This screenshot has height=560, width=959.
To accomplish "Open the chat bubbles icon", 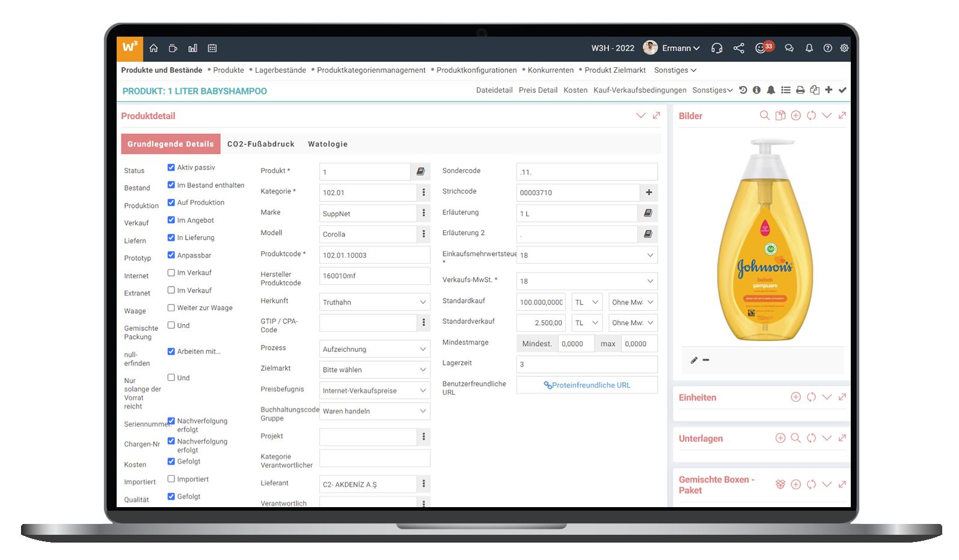I will pos(789,48).
